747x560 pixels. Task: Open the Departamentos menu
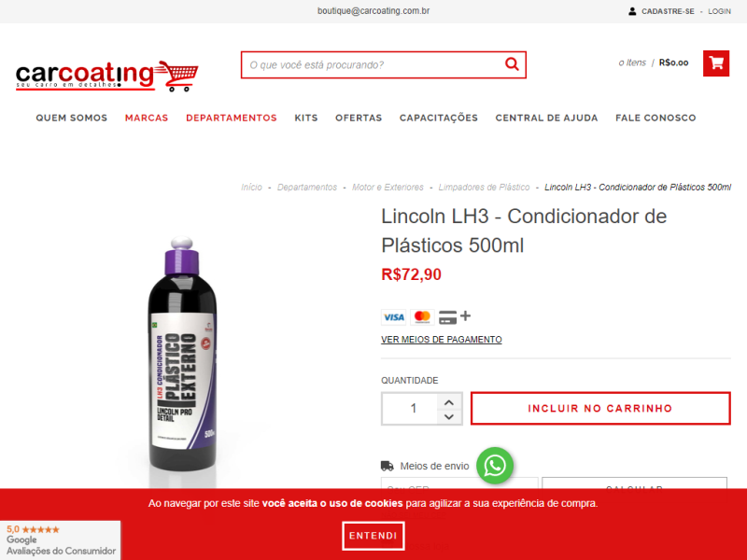click(232, 118)
